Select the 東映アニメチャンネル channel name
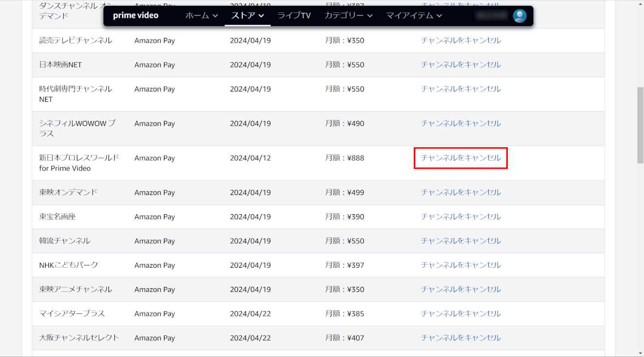644x357 pixels. [x=75, y=289]
